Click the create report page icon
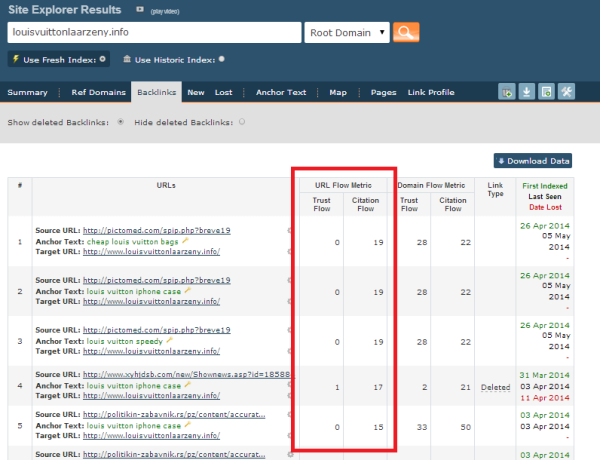This screenshot has height=460, width=600. tap(546, 92)
